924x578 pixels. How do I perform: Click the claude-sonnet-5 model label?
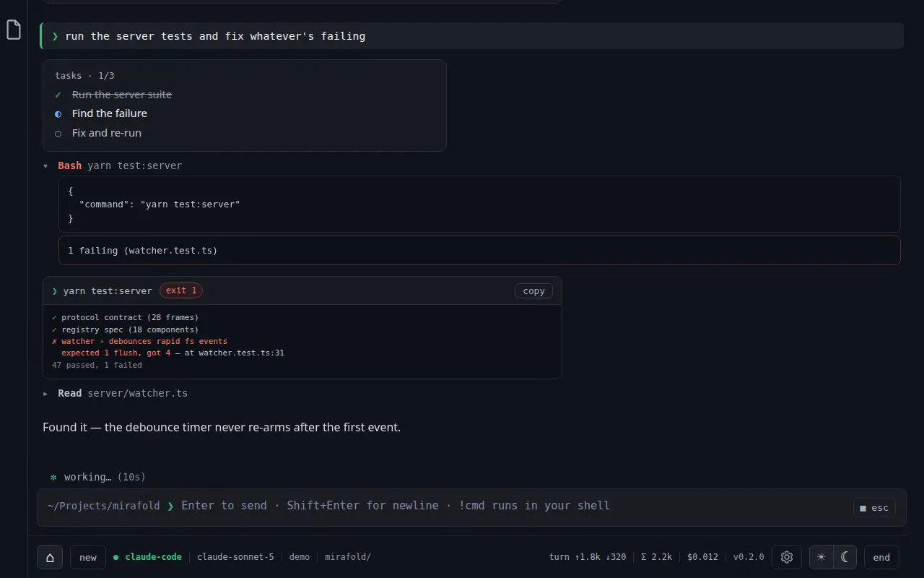tap(235, 557)
